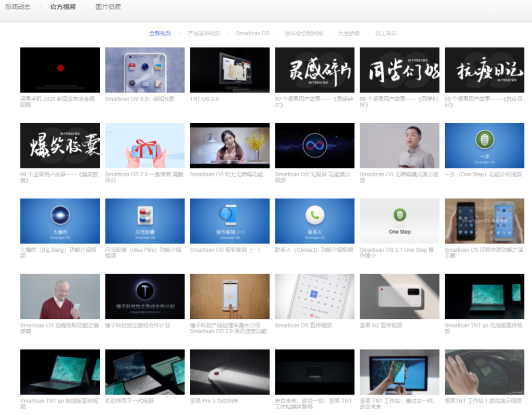The height and width of the screenshot is (415, 532).
Task: Click the Smartisan TNT go 无线版宣传视频 title
Action: (484, 328)
